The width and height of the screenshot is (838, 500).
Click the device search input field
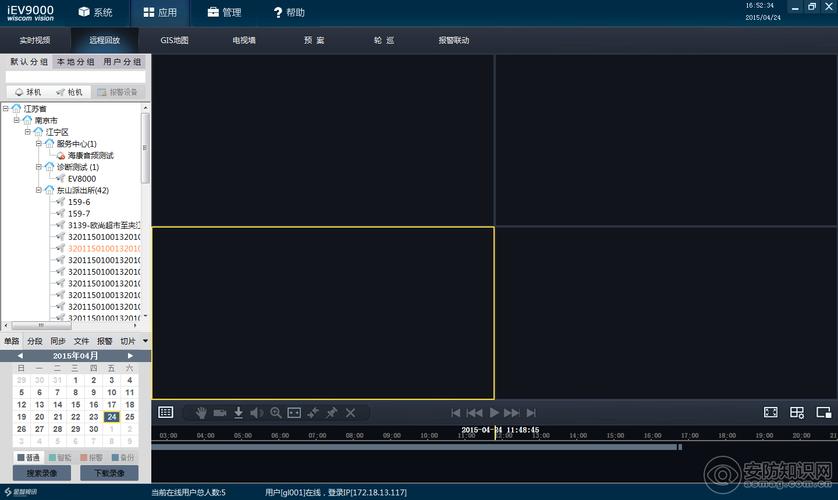(x=75, y=77)
